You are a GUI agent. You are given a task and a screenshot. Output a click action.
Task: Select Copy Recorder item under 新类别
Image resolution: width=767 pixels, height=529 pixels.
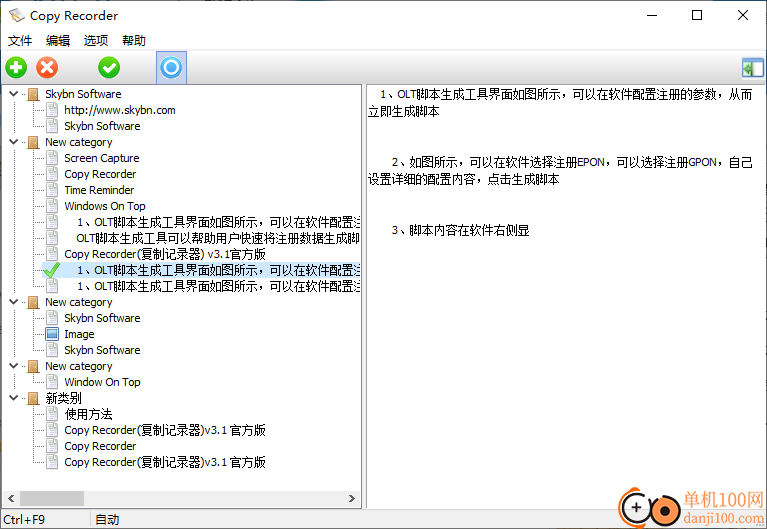click(100, 446)
